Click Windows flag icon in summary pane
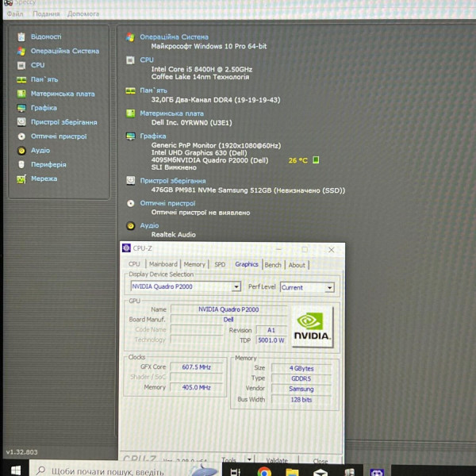This screenshot has width=476, height=476. click(130, 37)
